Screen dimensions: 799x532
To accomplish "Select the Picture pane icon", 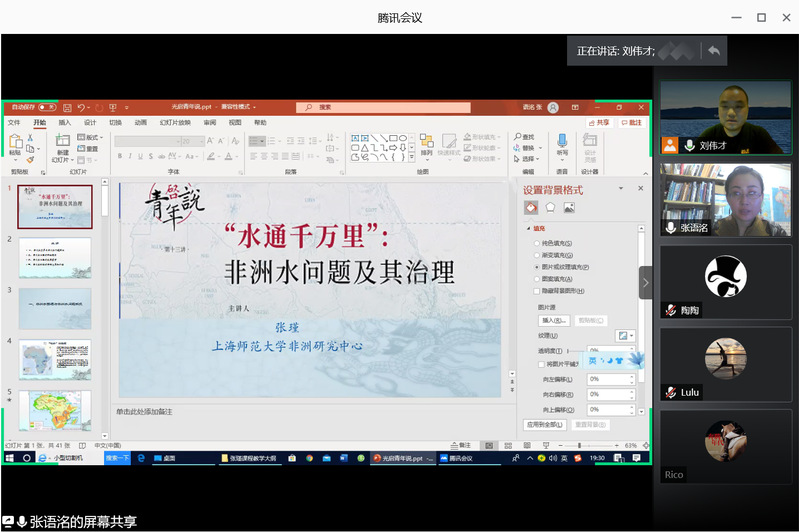I will pos(569,207).
